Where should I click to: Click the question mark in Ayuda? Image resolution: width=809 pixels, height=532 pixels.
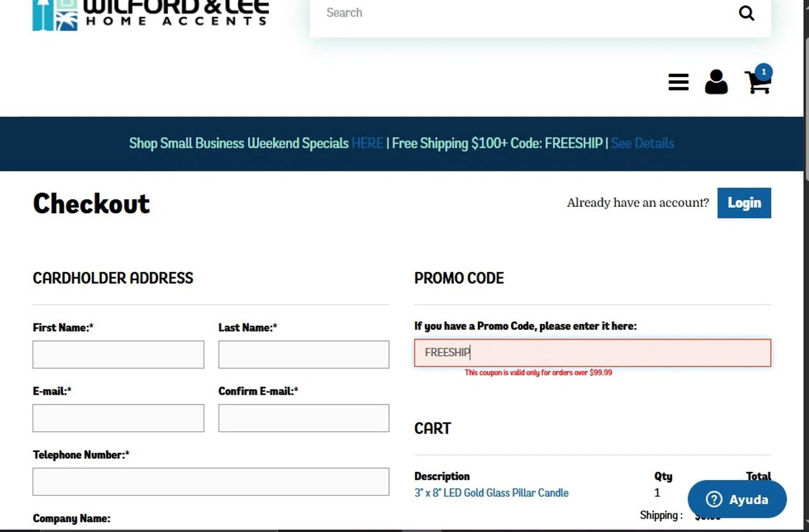point(714,499)
